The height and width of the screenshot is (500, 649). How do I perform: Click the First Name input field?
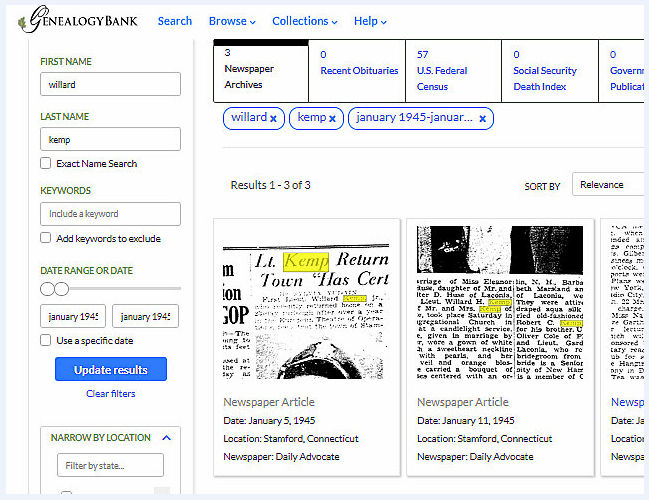111,84
